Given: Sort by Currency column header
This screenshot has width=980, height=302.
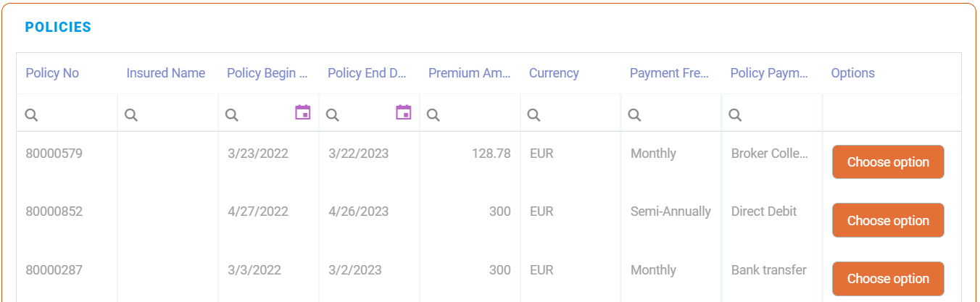Looking at the screenshot, I should tap(554, 73).
